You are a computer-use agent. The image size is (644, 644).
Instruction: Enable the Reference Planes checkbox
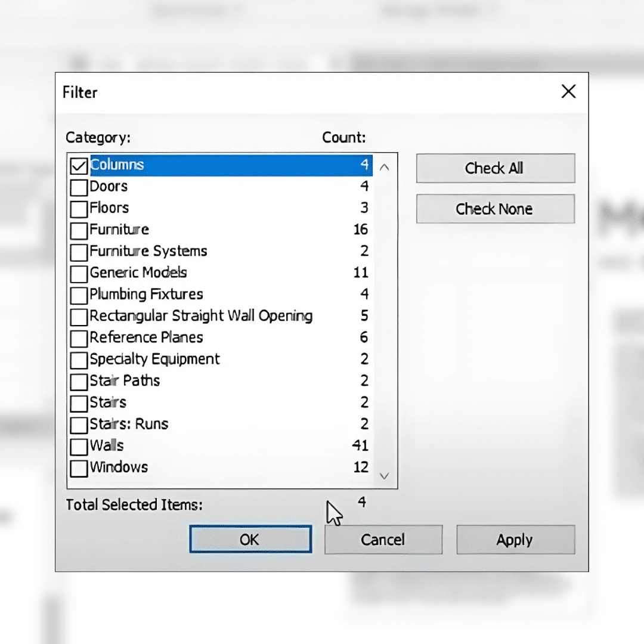(x=79, y=339)
